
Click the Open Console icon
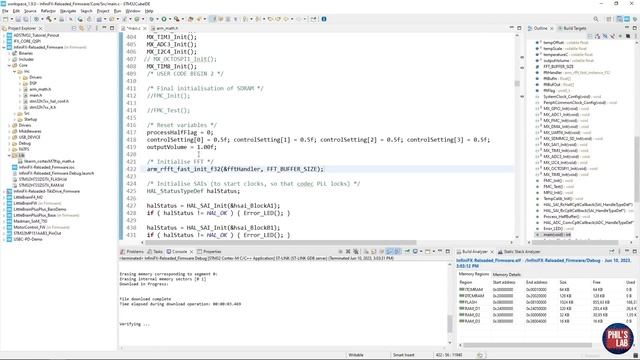tap(428, 251)
